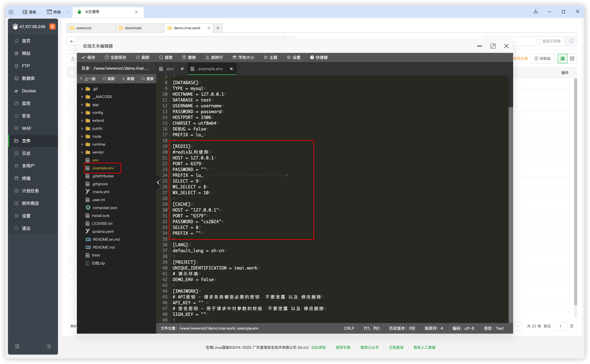590x364 pixels.
Task: Switch to grid view of file list
Action: tap(572, 59)
